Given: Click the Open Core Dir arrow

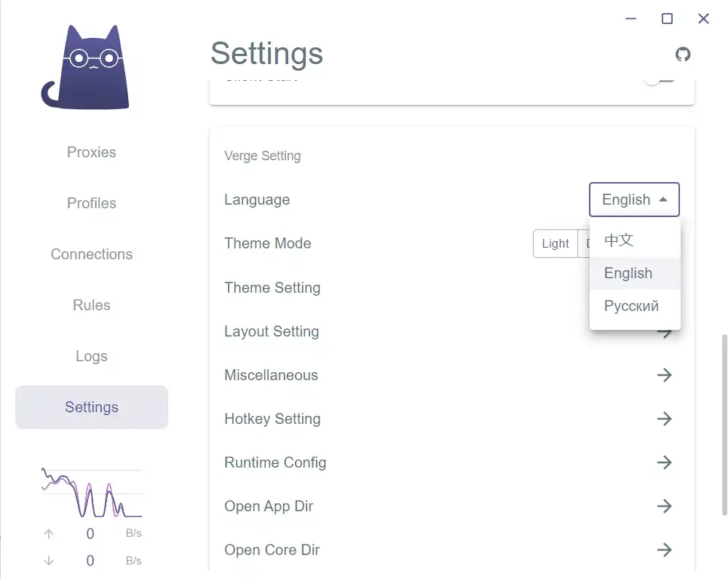Looking at the screenshot, I should click(664, 550).
